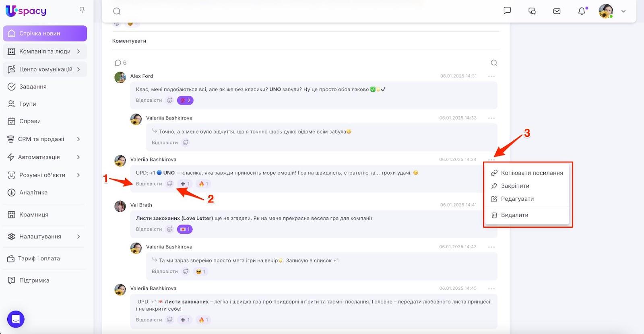The width and height of the screenshot is (644, 334).
Task: Reply to the 'Точно, а в мене' comment
Action: click(x=165, y=142)
